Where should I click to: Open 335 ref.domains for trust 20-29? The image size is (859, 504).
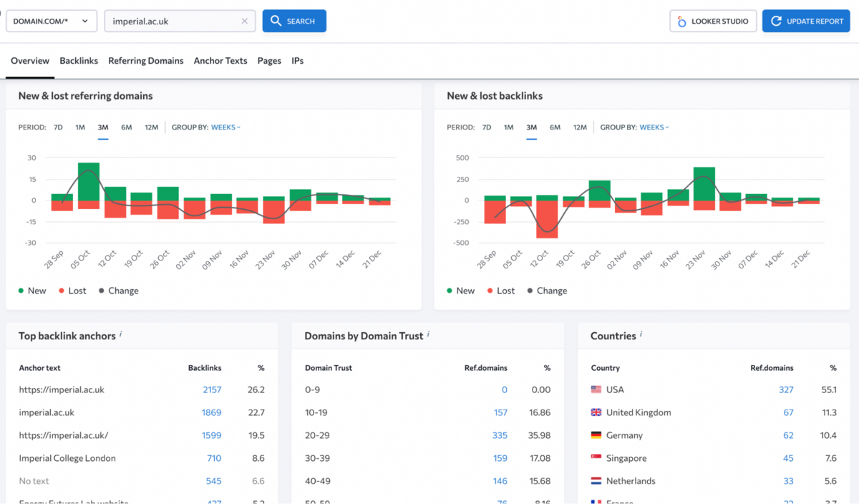tap(500, 435)
